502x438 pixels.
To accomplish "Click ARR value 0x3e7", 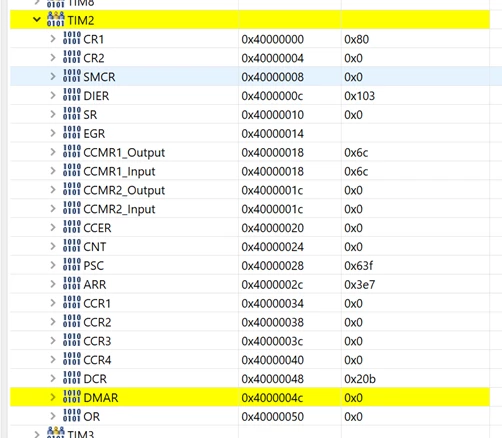I will (x=360, y=285).
